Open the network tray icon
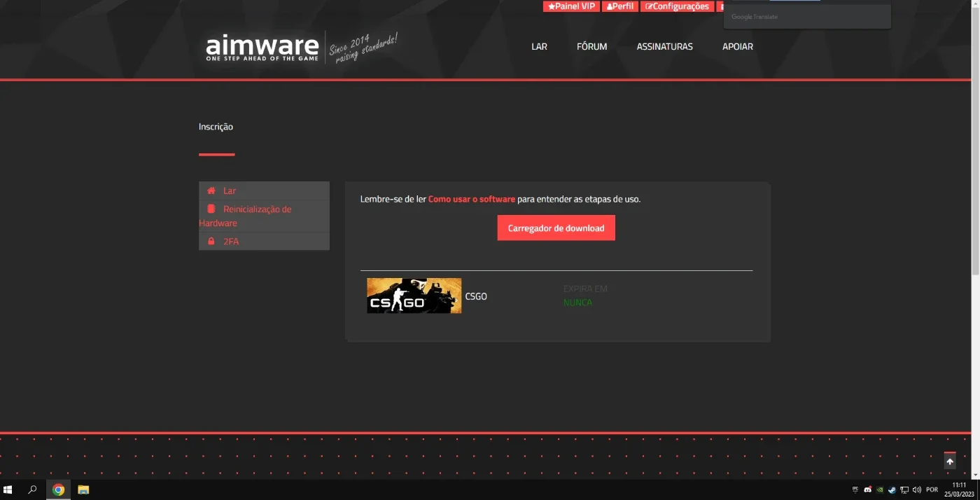The image size is (980, 500). (x=904, y=489)
